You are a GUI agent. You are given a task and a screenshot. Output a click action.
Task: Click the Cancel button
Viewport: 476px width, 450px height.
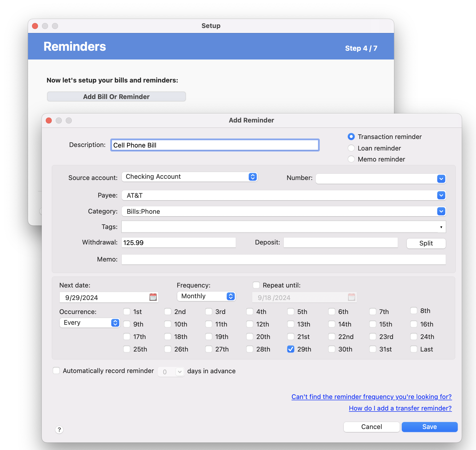tap(371, 427)
